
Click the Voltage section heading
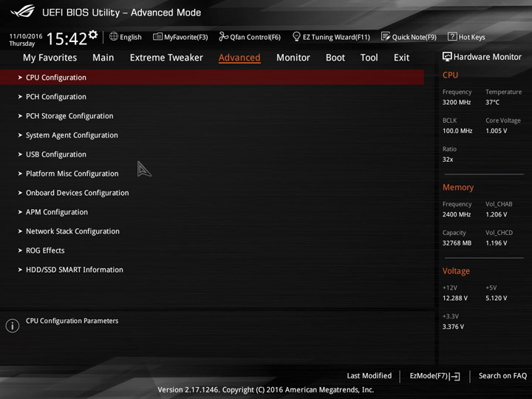(x=456, y=271)
